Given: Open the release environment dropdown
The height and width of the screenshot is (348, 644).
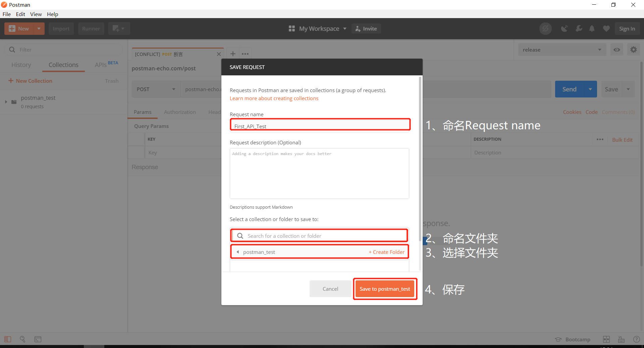Looking at the screenshot, I should tap(562, 50).
